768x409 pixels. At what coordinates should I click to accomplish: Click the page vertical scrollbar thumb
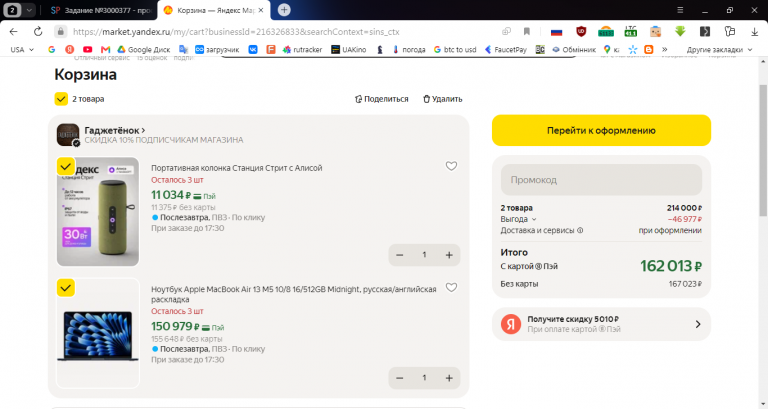pos(763,149)
